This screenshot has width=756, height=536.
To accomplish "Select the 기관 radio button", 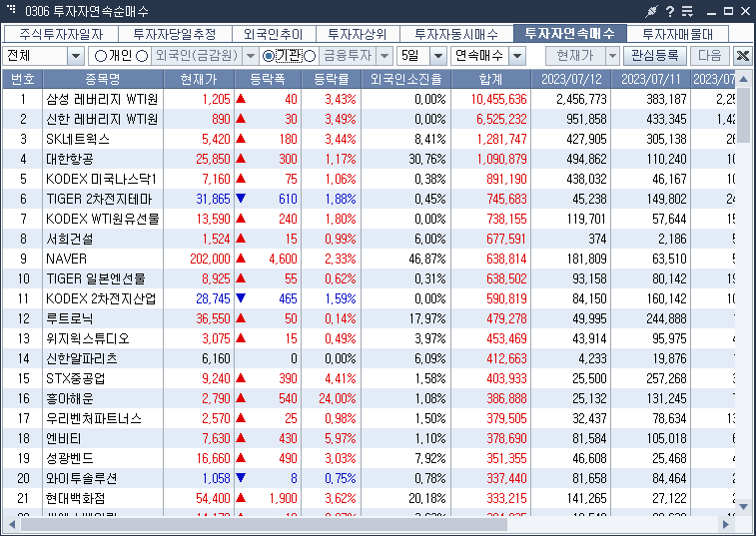I will [x=268, y=56].
